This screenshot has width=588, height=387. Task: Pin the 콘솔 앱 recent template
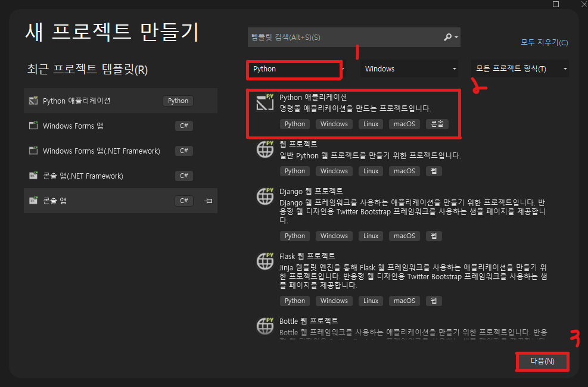click(208, 201)
